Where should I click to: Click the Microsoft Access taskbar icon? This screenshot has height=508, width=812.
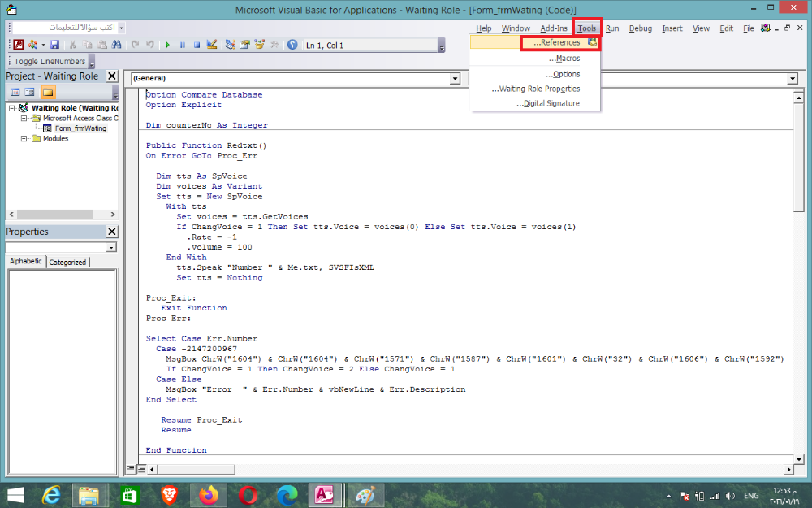click(325, 496)
